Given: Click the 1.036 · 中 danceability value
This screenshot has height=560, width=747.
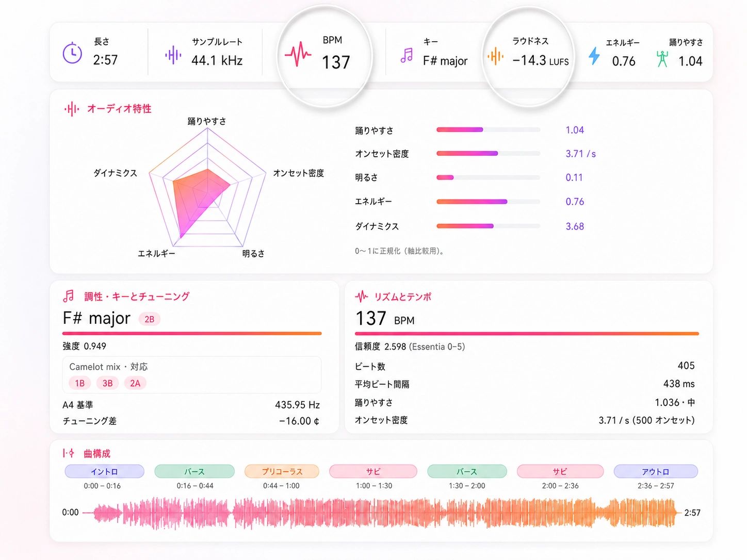Looking at the screenshot, I should 675,402.
